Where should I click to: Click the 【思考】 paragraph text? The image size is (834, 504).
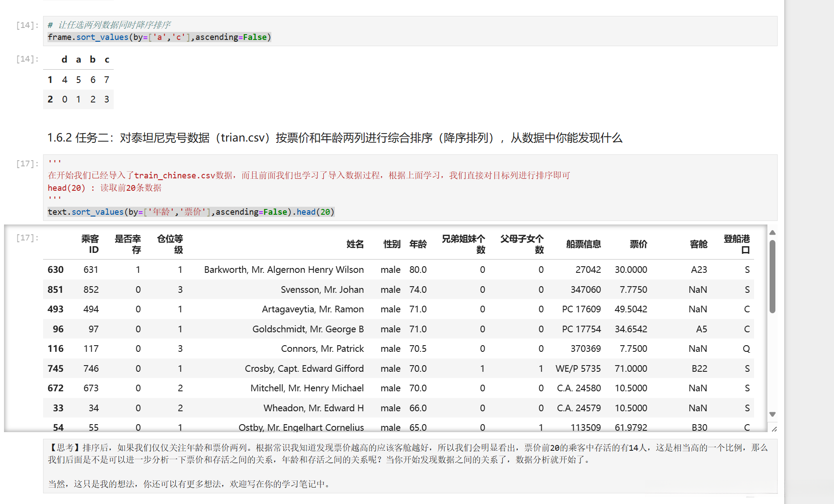click(408, 454)
